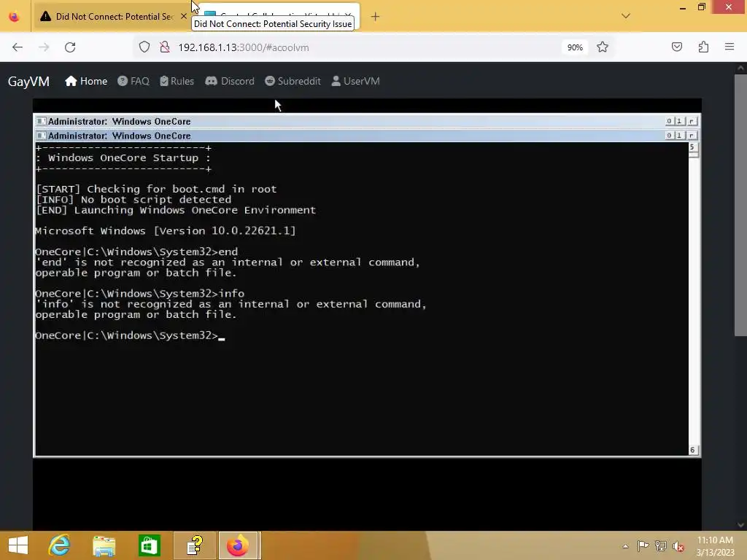This screenshot has width=747, height=560.
Task: Open the Home navigation link
Action: (x=86, y=81)
